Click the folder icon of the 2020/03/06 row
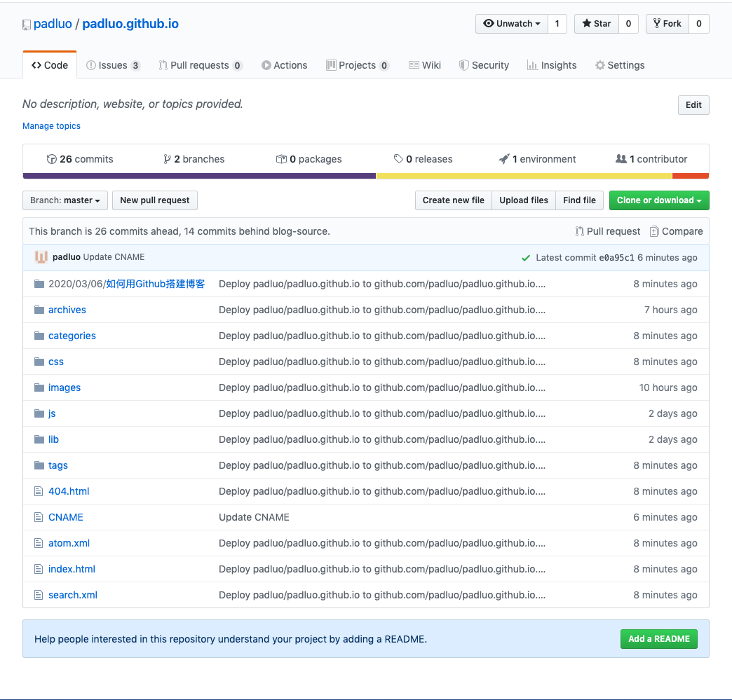The width and height of the screenshot is (732, 700). (39, 284)
